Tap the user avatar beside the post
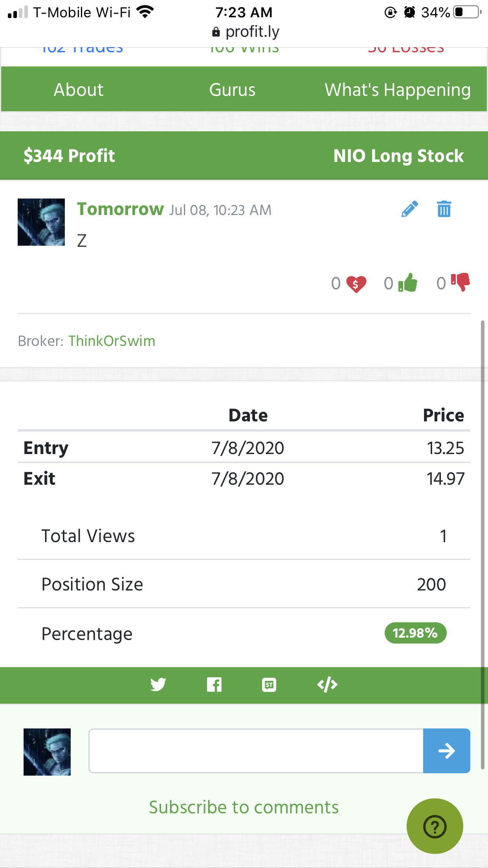488x868 pixels. tap(41, 222)
